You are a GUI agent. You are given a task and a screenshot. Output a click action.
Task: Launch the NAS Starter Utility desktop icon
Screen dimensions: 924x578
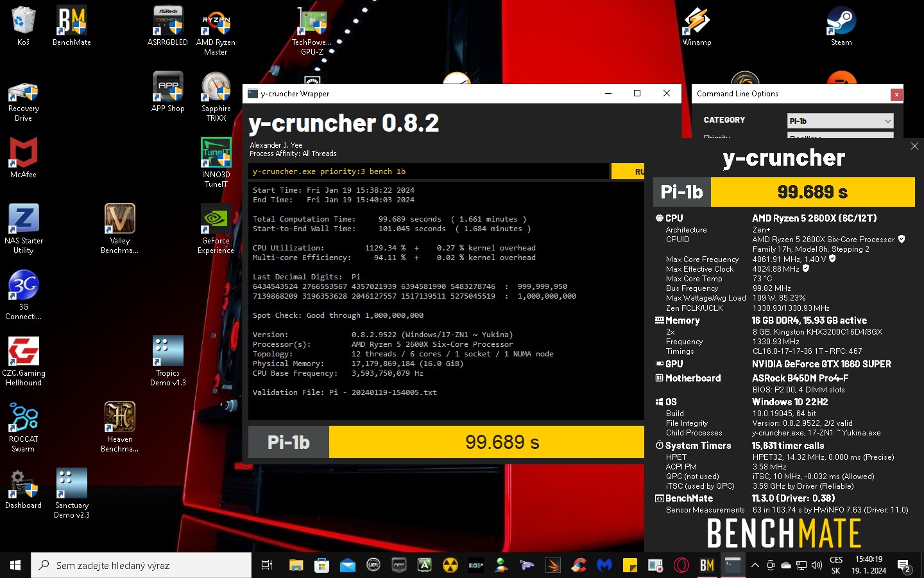tap(23, 229)
